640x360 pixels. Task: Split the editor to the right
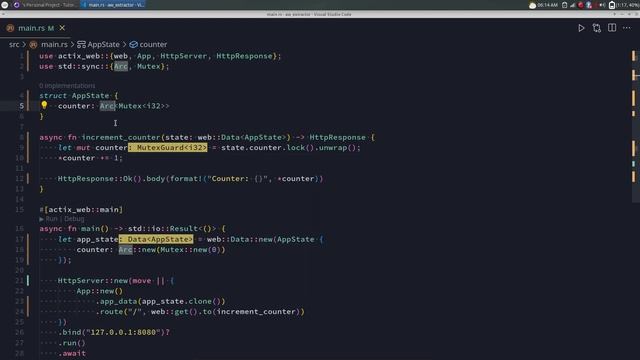click(x=612, y=28)
